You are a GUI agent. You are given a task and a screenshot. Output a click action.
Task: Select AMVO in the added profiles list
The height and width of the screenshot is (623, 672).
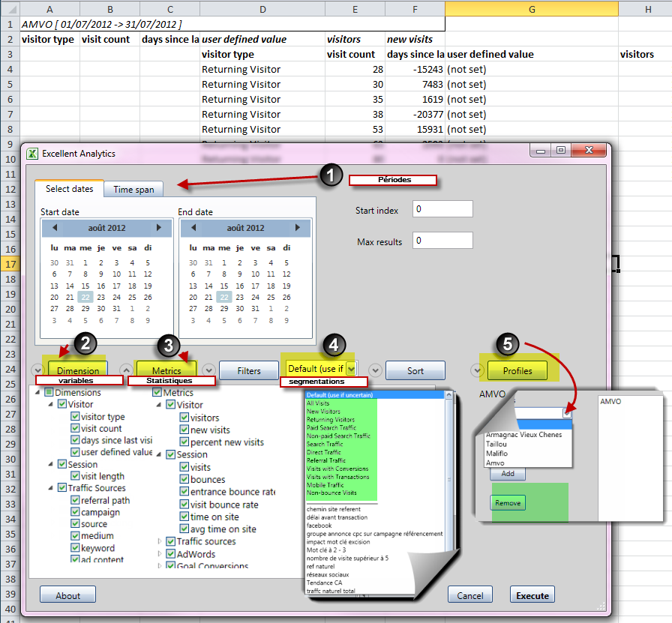(610, 402)
